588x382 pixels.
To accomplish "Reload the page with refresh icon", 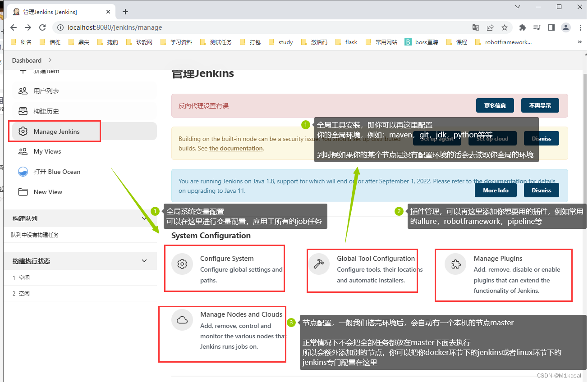I will 42,27.
